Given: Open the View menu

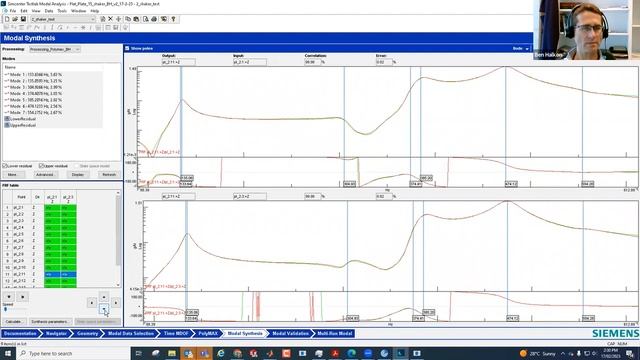Looking at the screenshot, I should click(36, 11).
